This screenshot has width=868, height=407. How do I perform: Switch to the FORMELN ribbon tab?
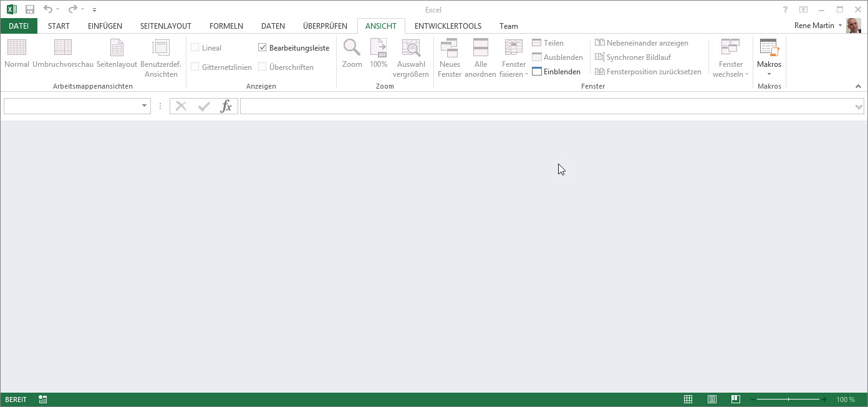pyautogui.click(x=226, y=26)
